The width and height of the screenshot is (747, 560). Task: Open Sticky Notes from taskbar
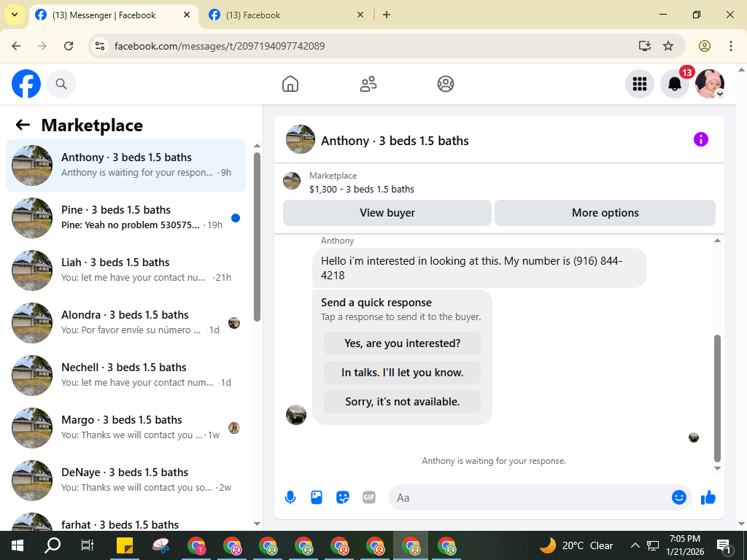(x=125, y=545)
